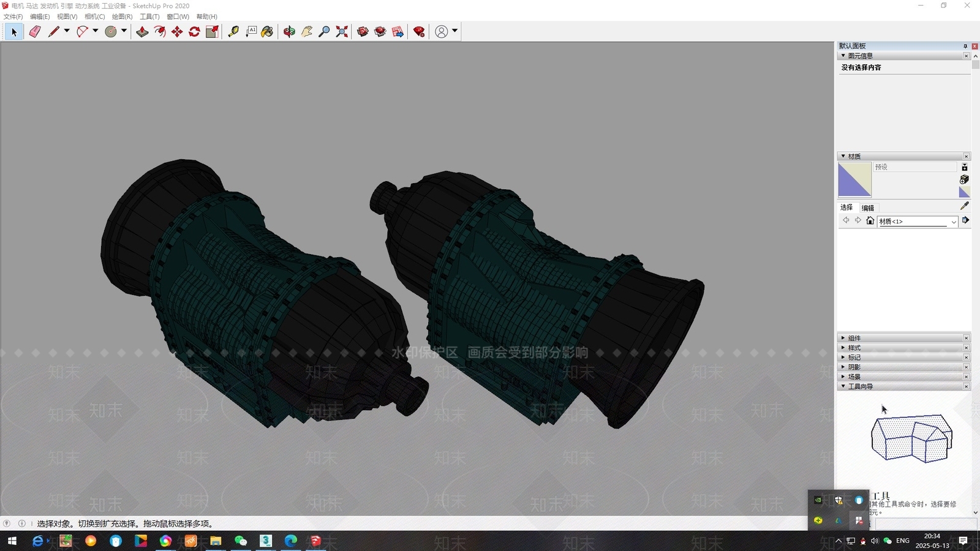Select the Rotate tool
The image size is (980, 551).
pos(195,32)
